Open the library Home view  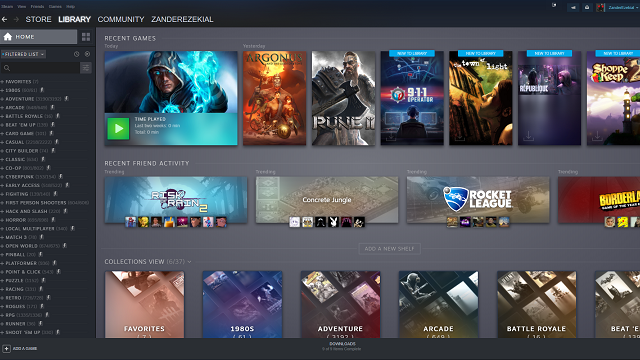coord(38,37)
